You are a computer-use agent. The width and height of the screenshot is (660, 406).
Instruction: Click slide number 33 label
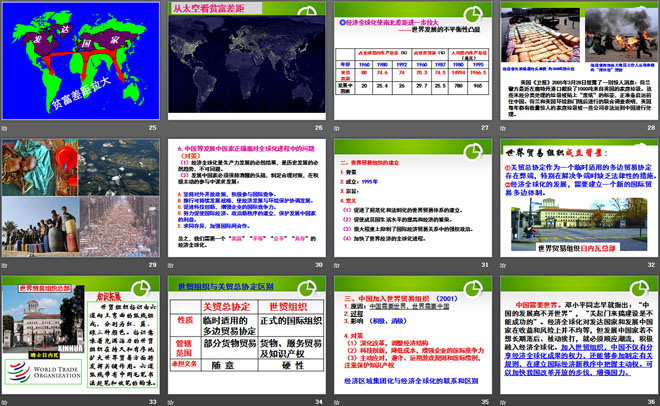(152, 402)
